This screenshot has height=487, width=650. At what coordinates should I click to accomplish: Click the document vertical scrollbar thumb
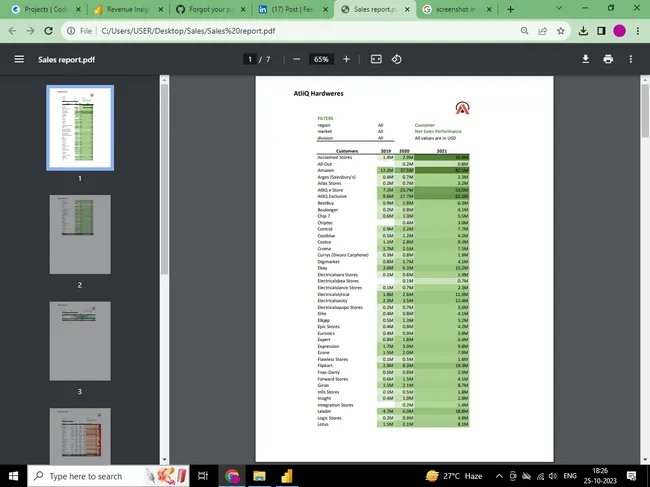click(x=645, y=111)
